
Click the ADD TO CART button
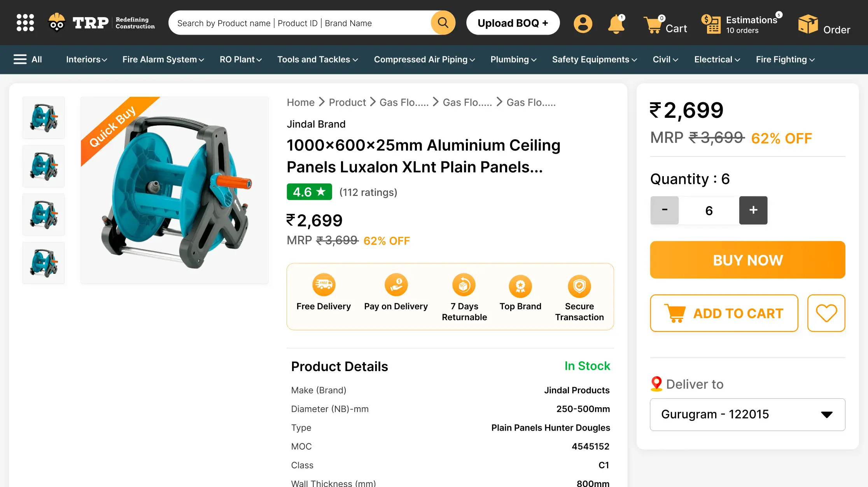[x=724, y=313]
